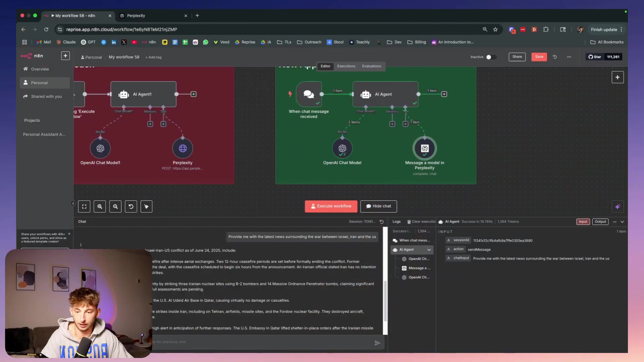Hide the chat panel
Viewport: 644px width, 362px height.
(x=378, y=206)
